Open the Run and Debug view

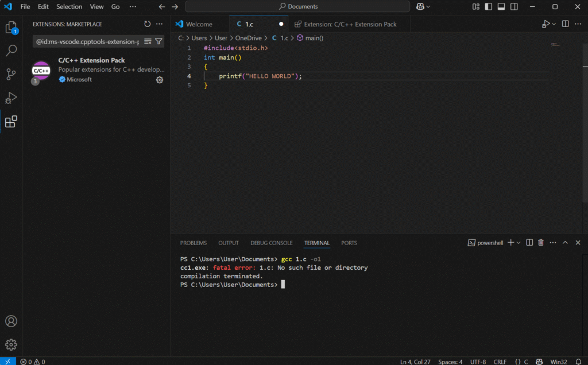point(11,98)
